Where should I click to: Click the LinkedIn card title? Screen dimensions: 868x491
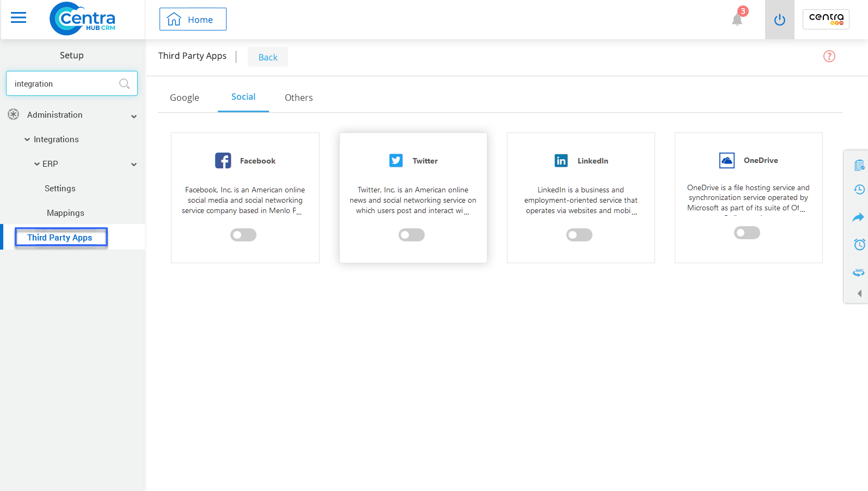click(x=593, y=161)
